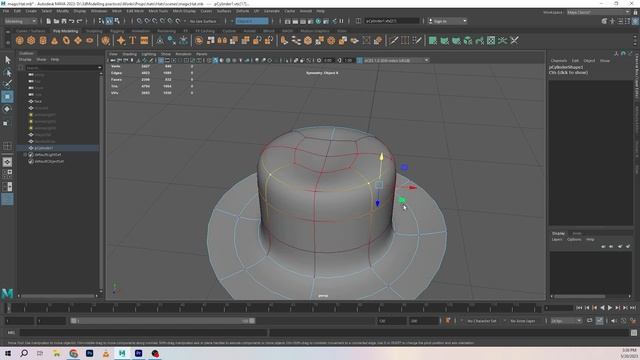Open the Outliner search filter dropdown arrow
This screenshot has height=360, width=640.
tap(100, 67)
